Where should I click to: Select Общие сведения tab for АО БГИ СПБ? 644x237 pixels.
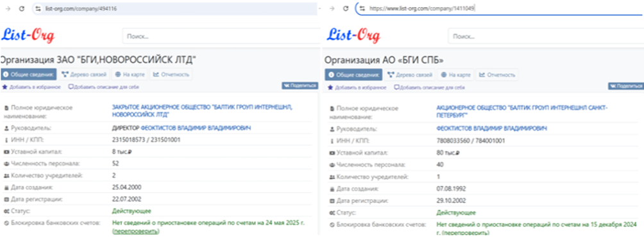pyautogui.click(x=353, y=75)
